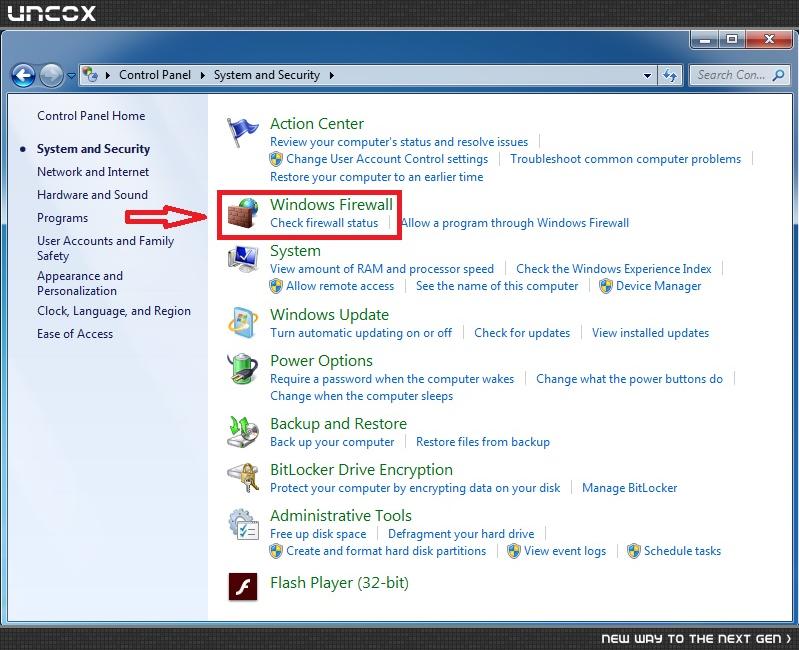Open Control Panel Home

[91, 116]
